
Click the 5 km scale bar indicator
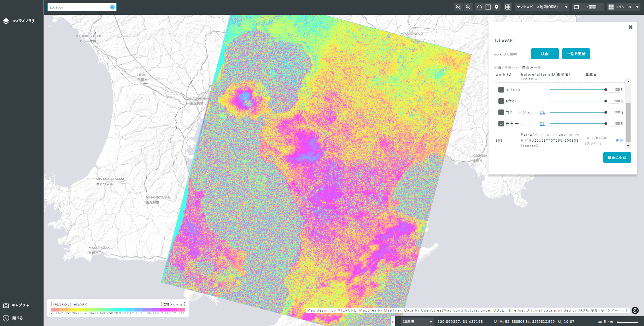[x=618, y=322]
